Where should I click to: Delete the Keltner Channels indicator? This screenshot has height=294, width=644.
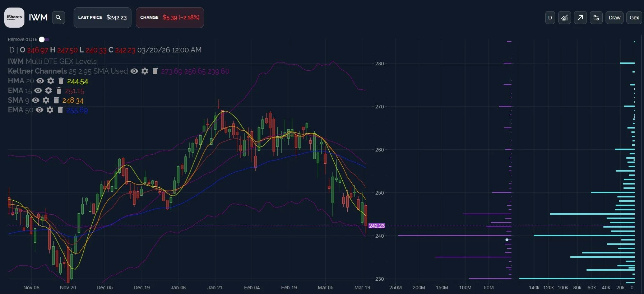click(x=155, y=71)
